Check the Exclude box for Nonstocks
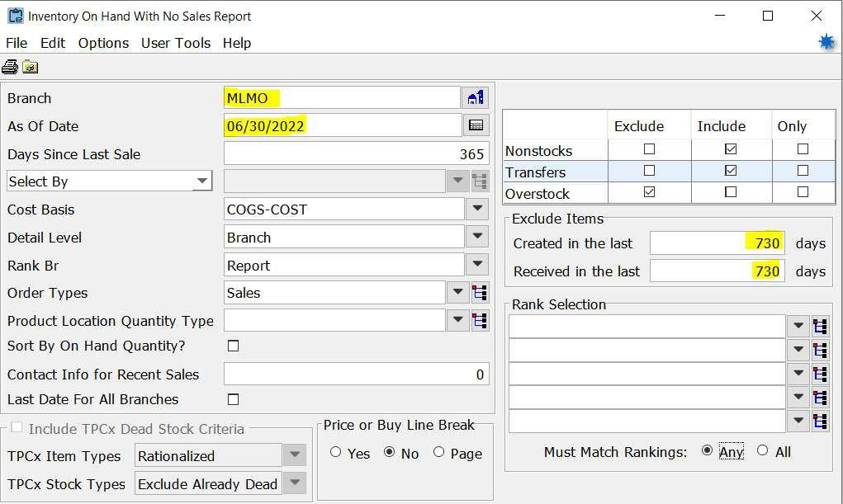Image resolution: width=843 pixels, height=504 pixels. pos(649,149)
